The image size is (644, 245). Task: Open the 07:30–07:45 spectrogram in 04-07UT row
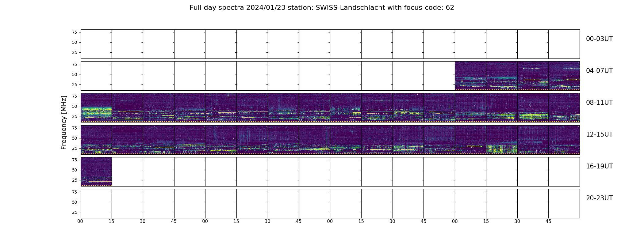[x=533, y=76]
